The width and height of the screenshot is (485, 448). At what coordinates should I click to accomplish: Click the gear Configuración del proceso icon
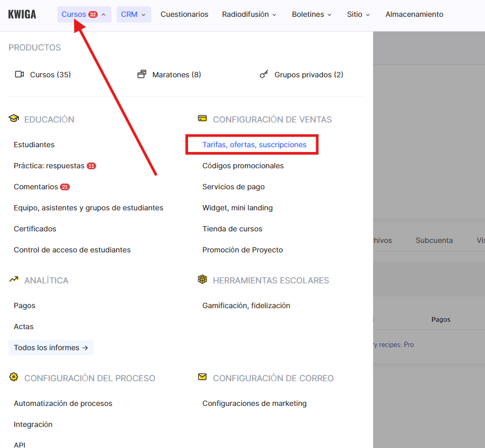coord(14,378)
